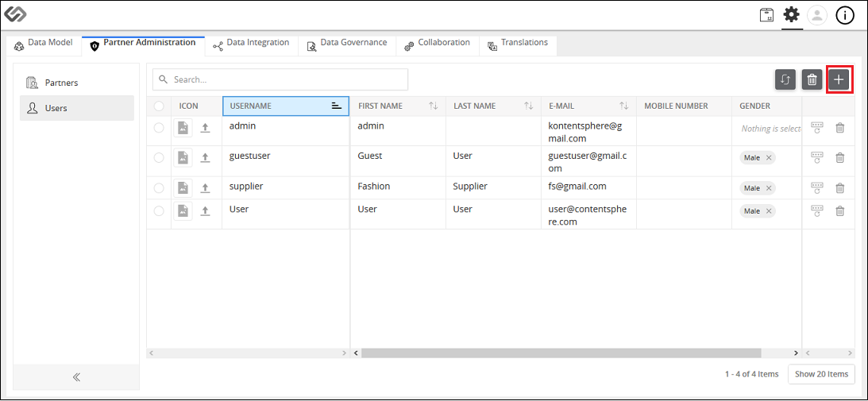Remove Male tag in guestuser row
The height and width of the screenshot is (401, 868).
[x=769, y=158]
